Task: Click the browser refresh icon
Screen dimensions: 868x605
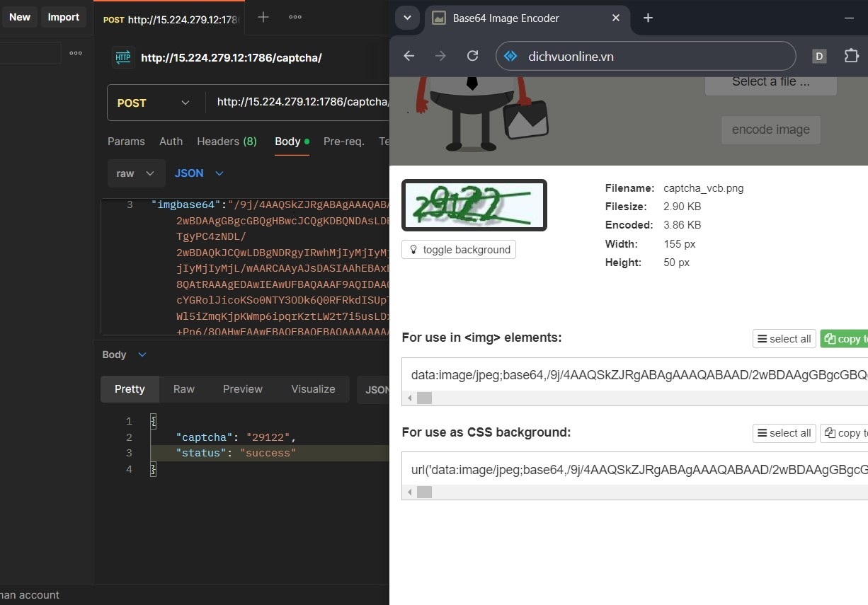Action: click(x=473, y=56)
